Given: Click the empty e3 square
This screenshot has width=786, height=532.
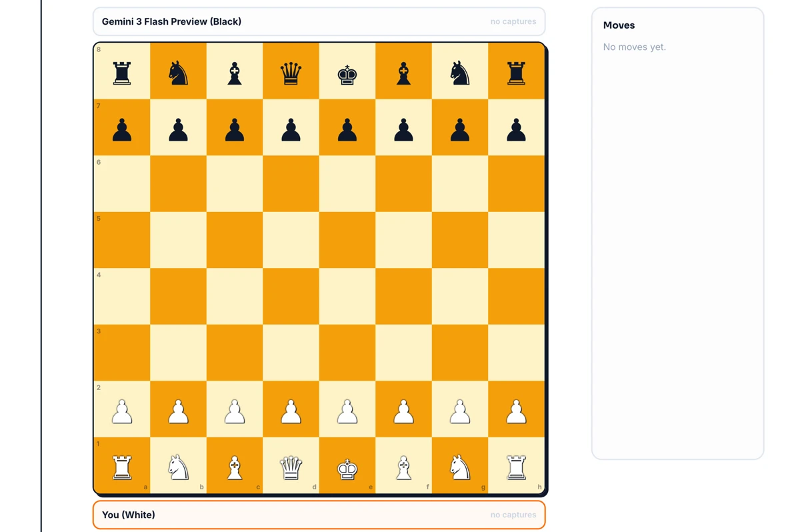Looking at the screenshot, I should [347, 353].
